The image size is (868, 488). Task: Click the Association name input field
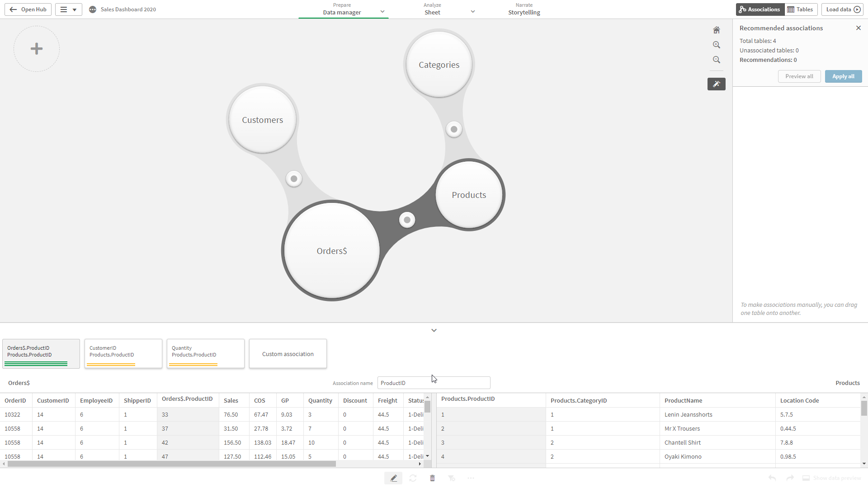[x=434, y=383]
